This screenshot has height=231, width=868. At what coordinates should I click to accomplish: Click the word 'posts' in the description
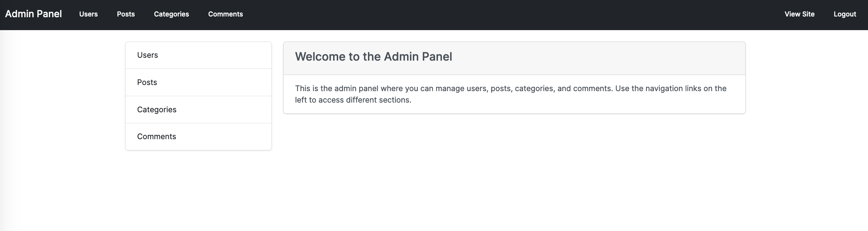501,89
